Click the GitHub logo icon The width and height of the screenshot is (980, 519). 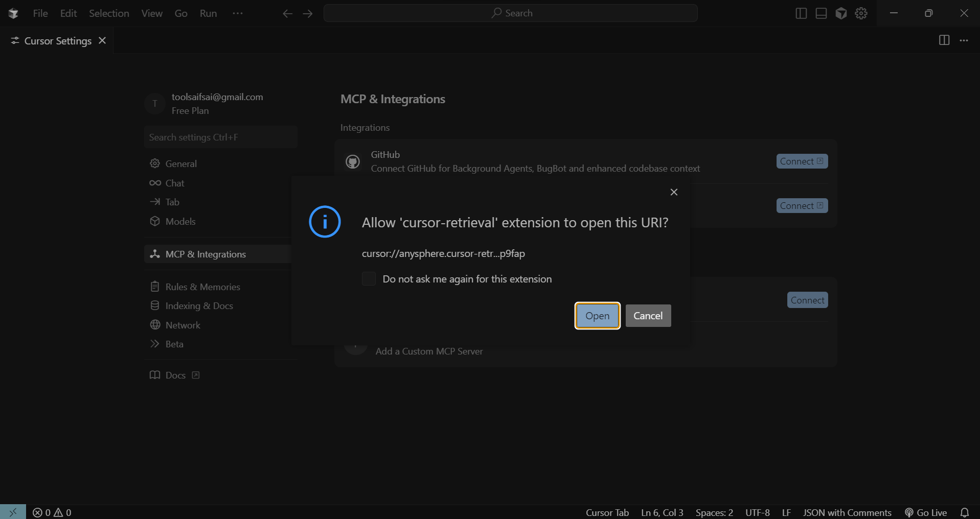pos(353,162)
